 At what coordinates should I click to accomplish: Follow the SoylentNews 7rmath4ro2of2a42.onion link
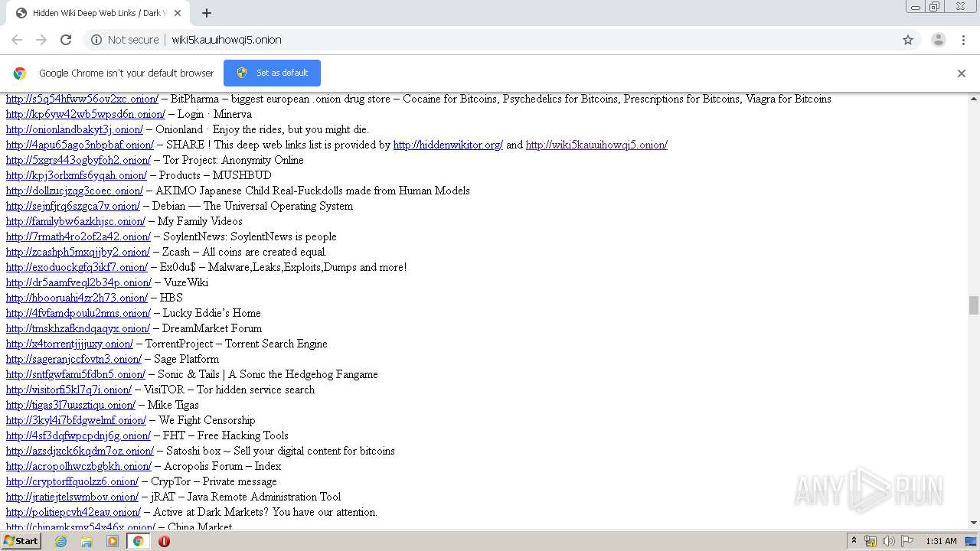coord(78,236)
